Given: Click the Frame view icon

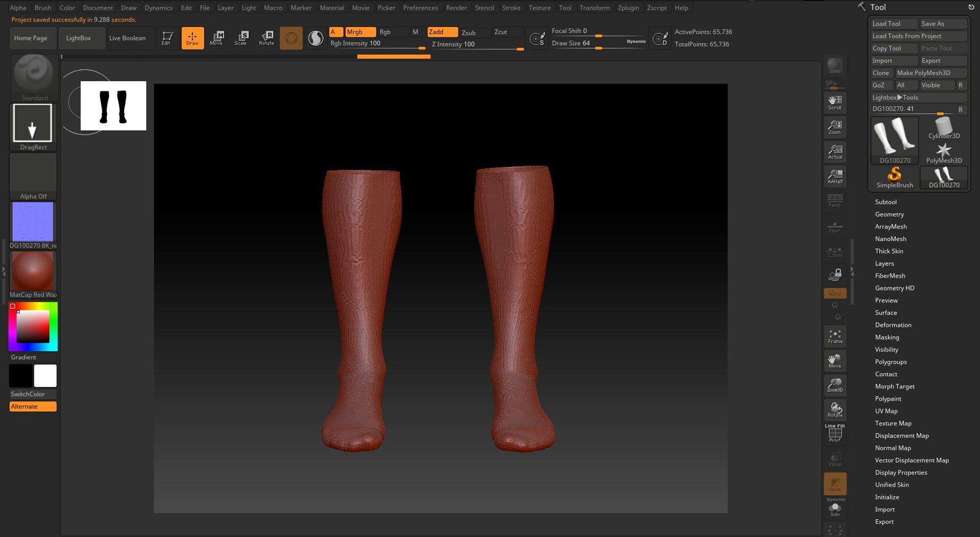Looking at the screenshot, I should pyautogui.click(x=835, y=336).
